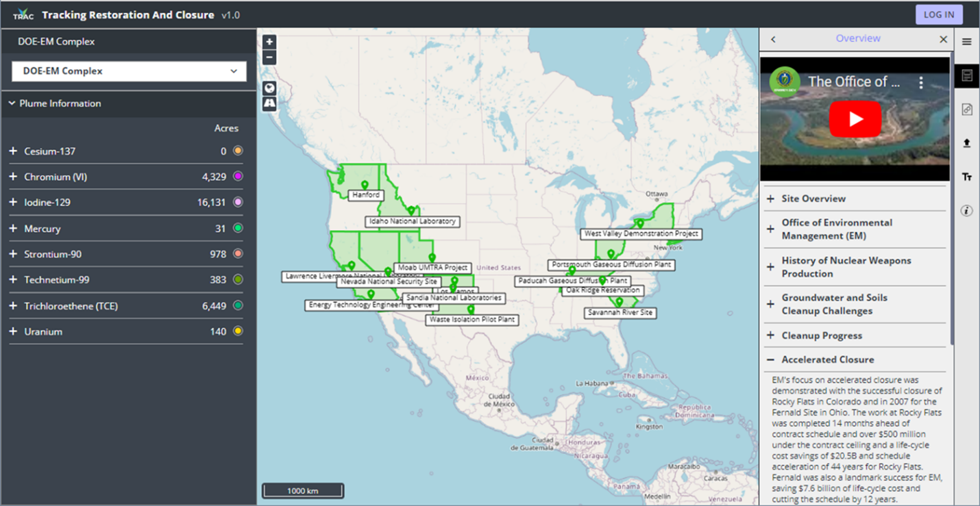Viewport: 980px width, 506px height.
Task: Select the overview document panel icon
Action: (967, 75)
